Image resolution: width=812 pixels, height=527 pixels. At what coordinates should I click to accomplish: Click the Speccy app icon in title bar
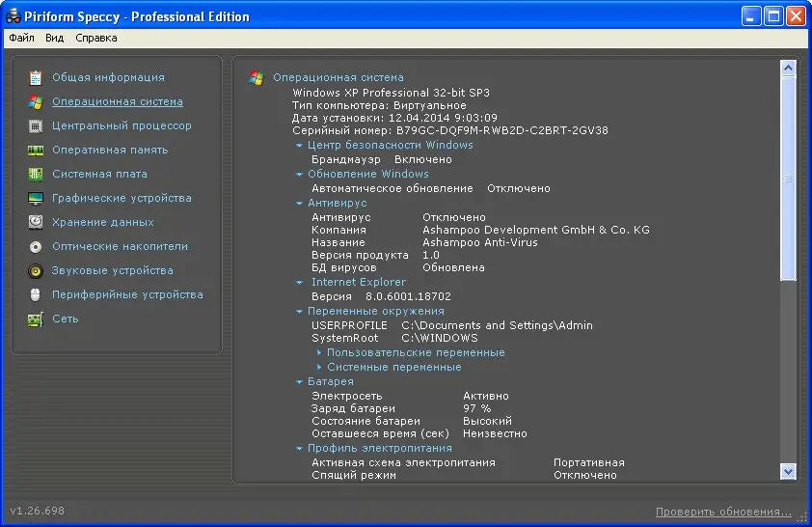coord(13,16)
